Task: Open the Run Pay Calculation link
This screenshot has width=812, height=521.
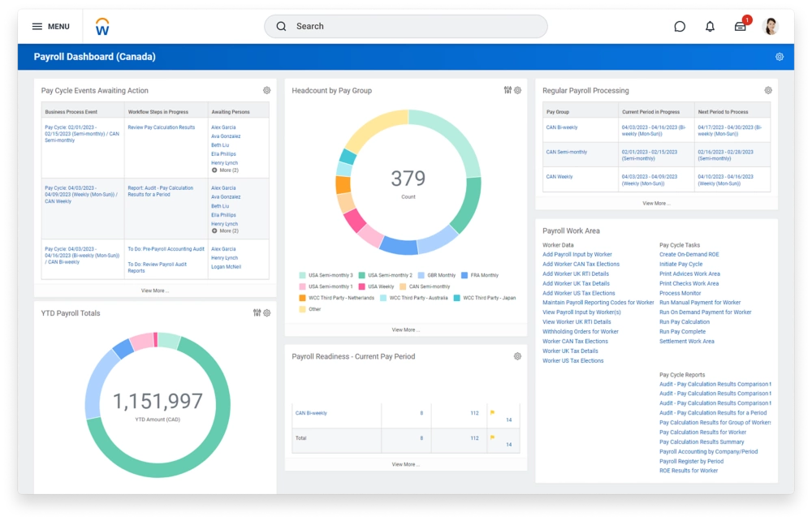Action: click(x=685, y=322)
